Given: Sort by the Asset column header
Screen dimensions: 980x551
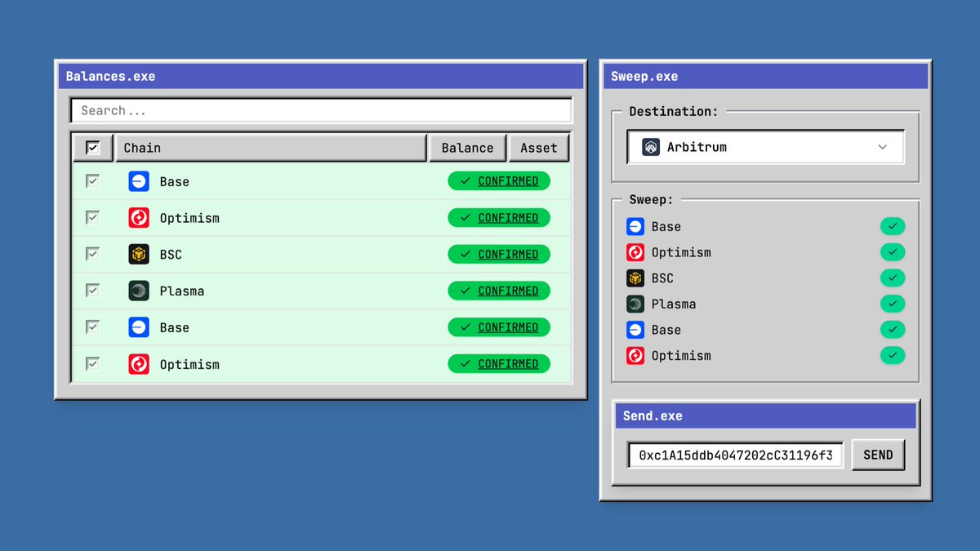Looking at the screenshot, I should (x=539, y=148).
